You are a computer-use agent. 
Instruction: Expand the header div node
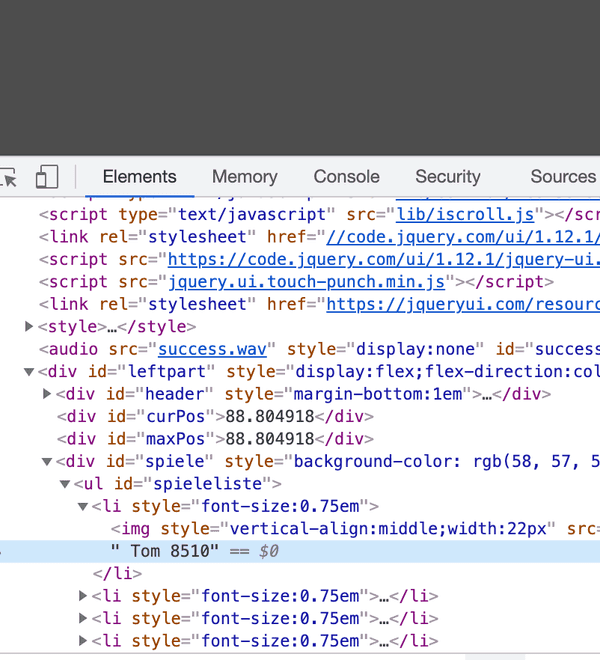[x=47, y=394]
